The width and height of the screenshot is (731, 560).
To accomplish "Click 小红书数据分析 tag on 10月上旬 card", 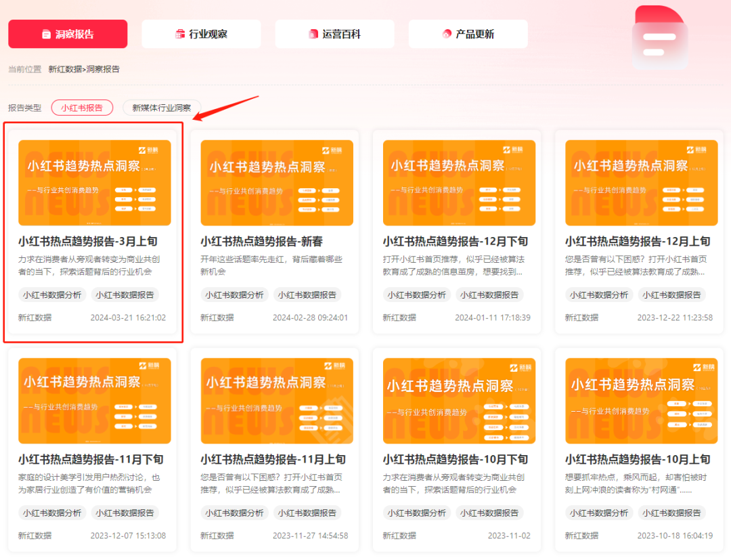I will [x=599, y=513].
